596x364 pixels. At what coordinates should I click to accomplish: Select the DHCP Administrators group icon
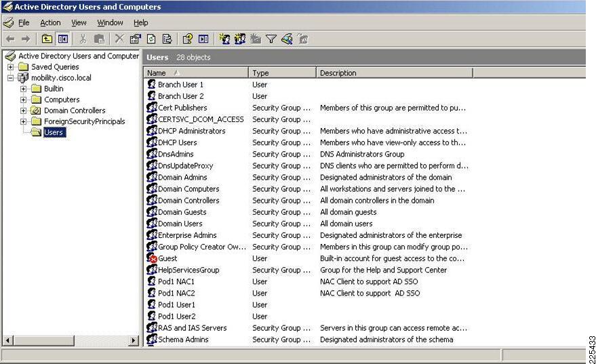tap(152, 131)
